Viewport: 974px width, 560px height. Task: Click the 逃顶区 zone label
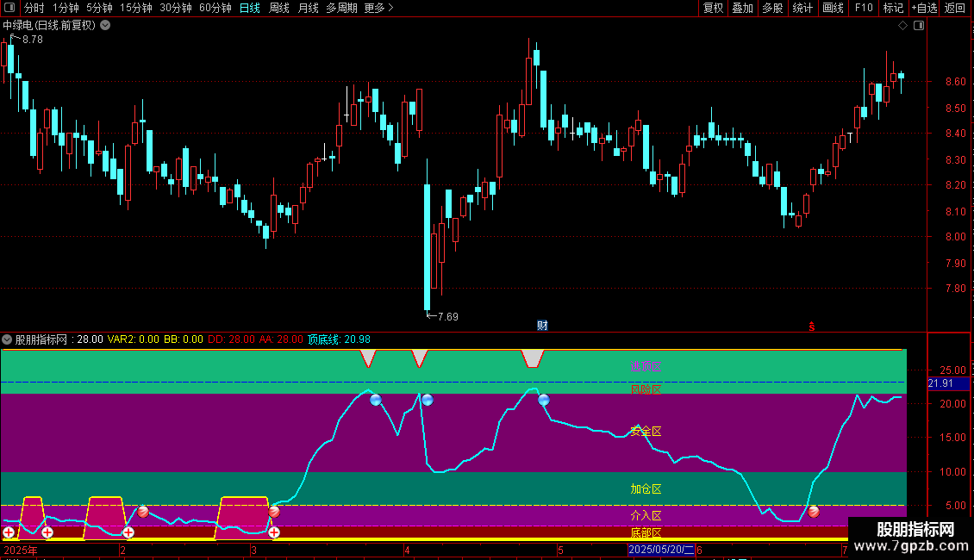646,366
